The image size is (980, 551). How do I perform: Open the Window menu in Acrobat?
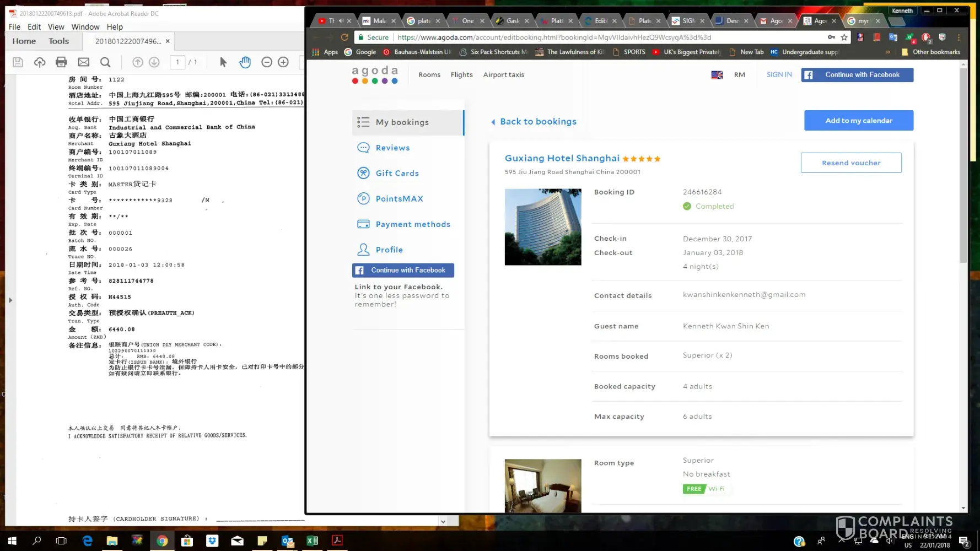(85, 27)
